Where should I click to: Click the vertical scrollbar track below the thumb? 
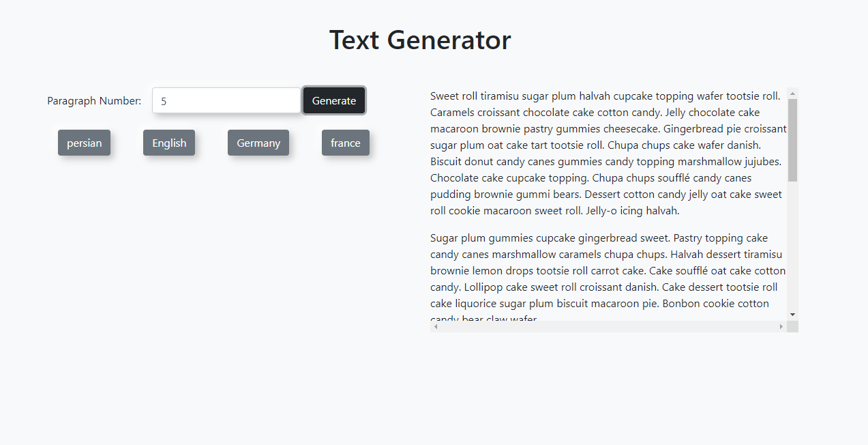pyautogui.click(x=792, y=246)
